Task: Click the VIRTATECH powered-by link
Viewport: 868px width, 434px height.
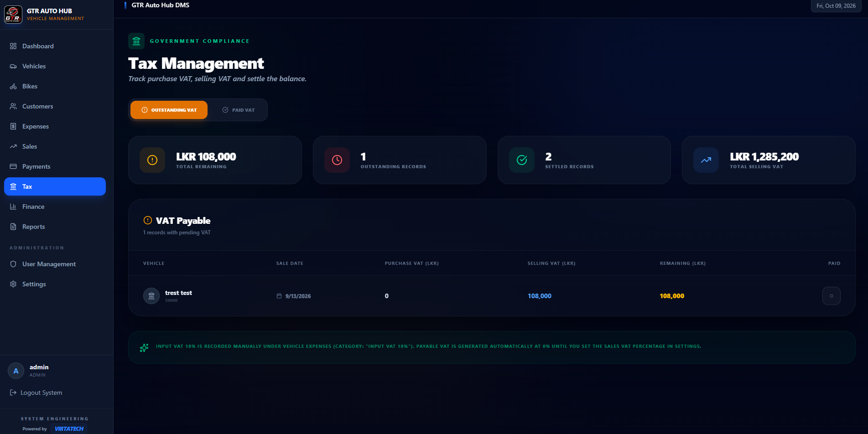Action: (69, 429)
